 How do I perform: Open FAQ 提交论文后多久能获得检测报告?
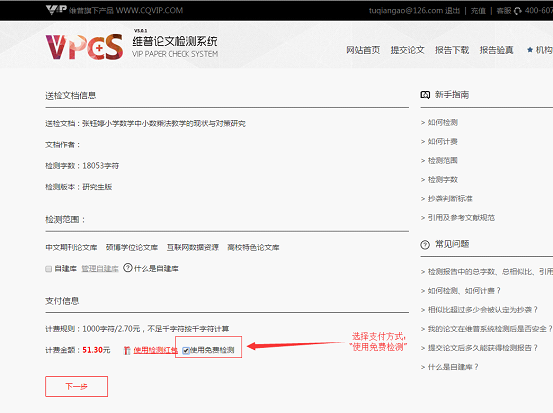click(483, 348)
